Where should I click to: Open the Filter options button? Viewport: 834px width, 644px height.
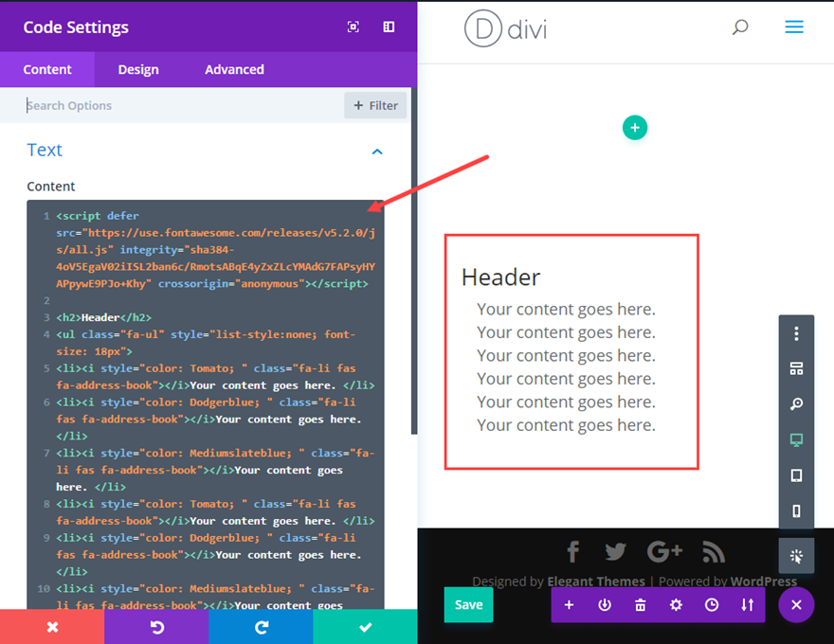(375, 105)
